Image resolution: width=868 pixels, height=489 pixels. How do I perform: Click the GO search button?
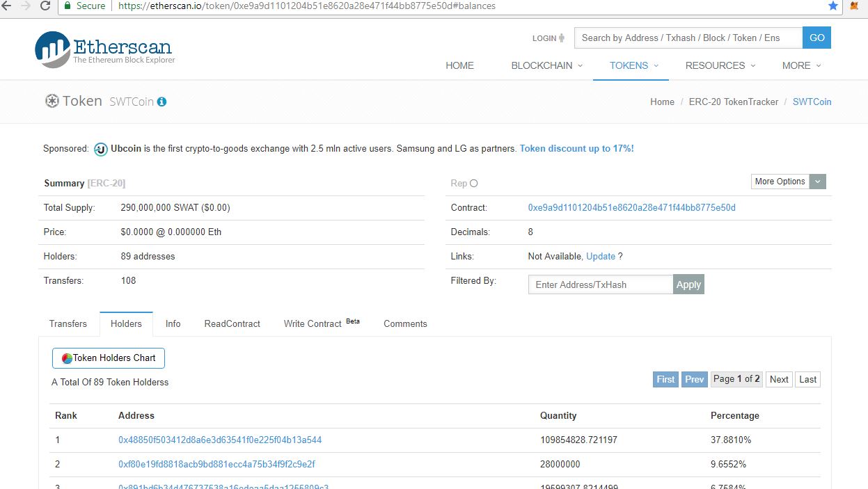[817, 38]
